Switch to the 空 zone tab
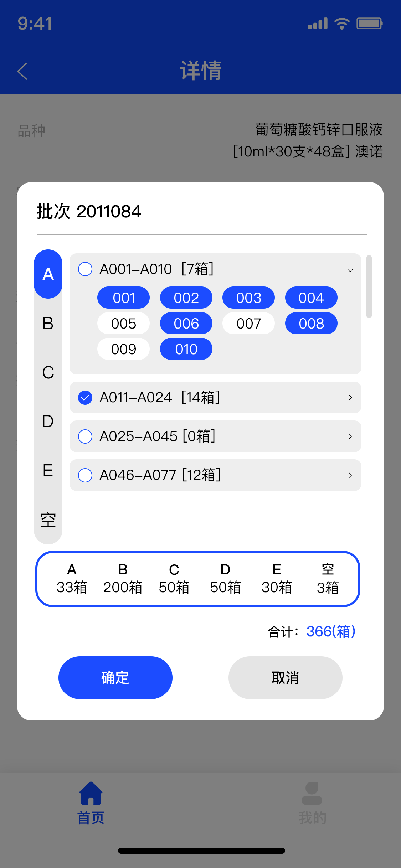Viewport: 401px width, 868px height. [x=48, y=520]
